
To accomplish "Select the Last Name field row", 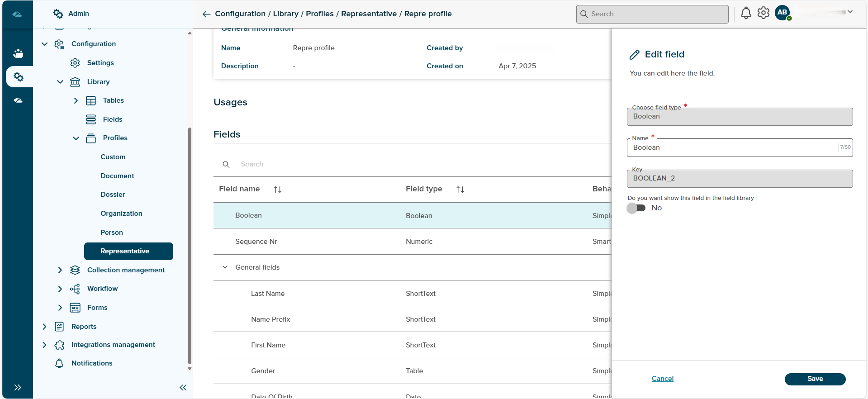I will pos(413,294).
